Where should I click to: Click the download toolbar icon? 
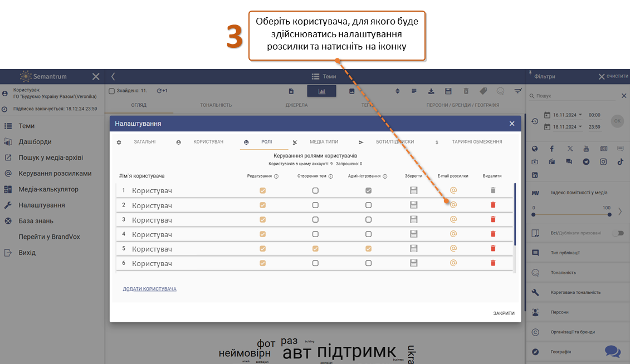coord(431,91)
